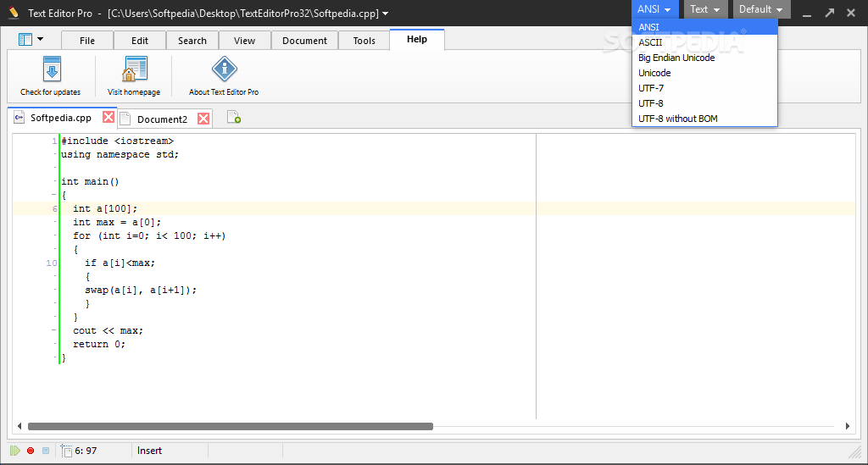The image size is (868, 465).
Task: Choose Big Endian Unicode encoding
Action: 704,58
